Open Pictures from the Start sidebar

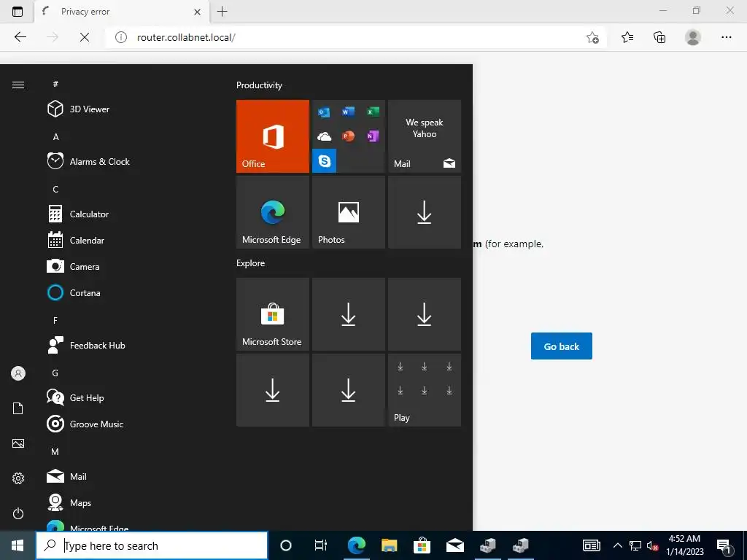18,443
